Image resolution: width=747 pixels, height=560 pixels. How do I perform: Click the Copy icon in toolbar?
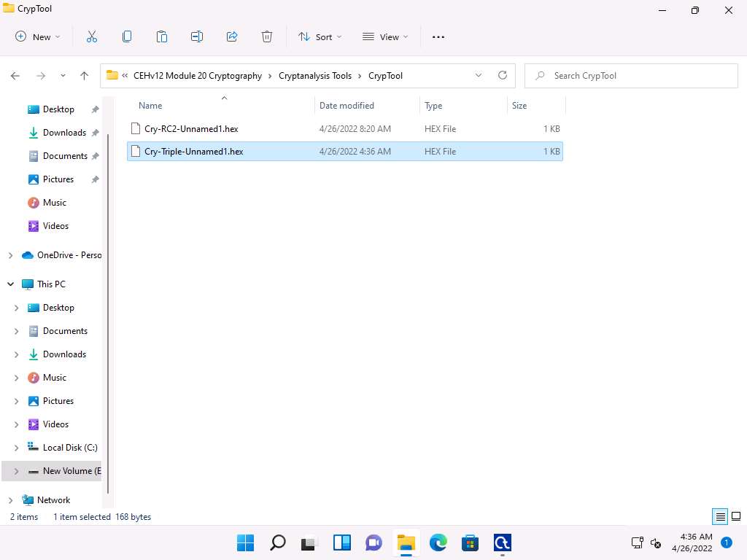click(127, 36)
